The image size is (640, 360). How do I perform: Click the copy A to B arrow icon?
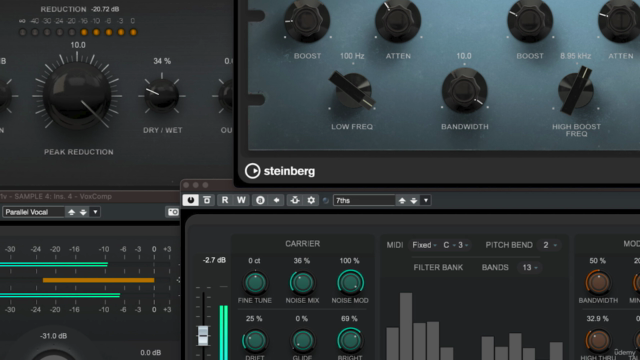[x=276, y=200]
